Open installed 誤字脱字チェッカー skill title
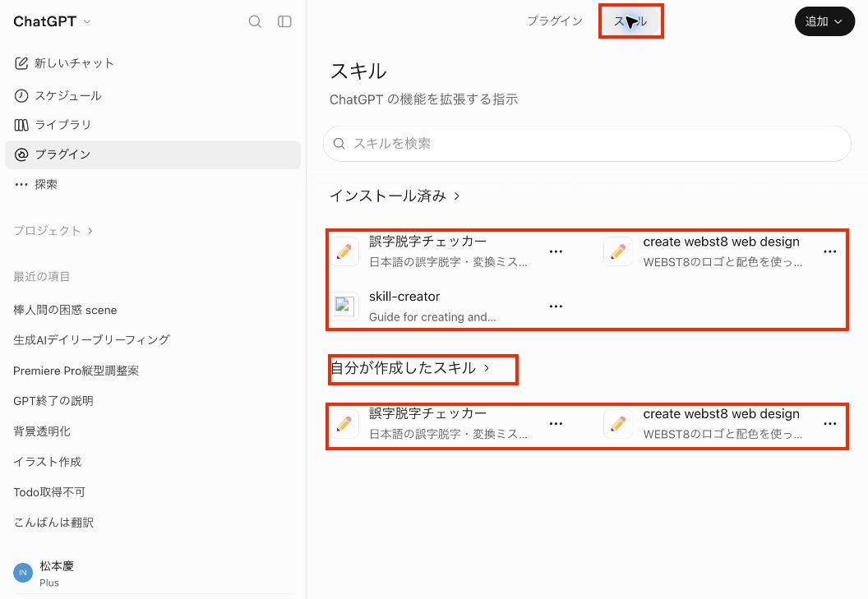Screen dimensions: 868x599 (428, 242)
